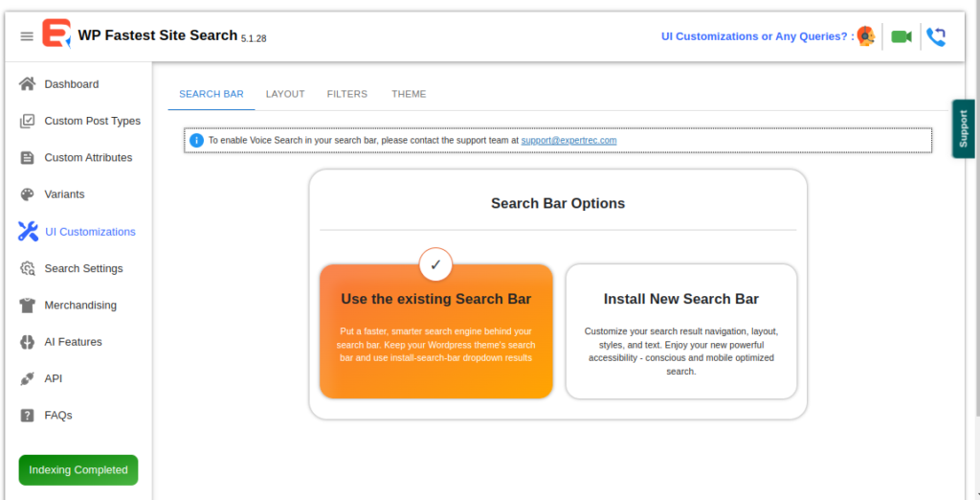This screenshot has height=500, width=980.
Task: Click the API plug icon
Action: click(x=27, y=378)
